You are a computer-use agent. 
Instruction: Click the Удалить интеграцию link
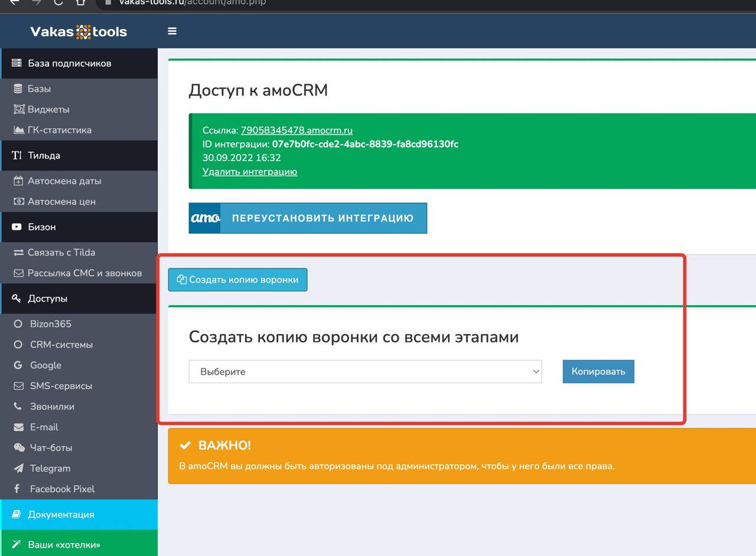pyautogui.click(x=249, y=172)
